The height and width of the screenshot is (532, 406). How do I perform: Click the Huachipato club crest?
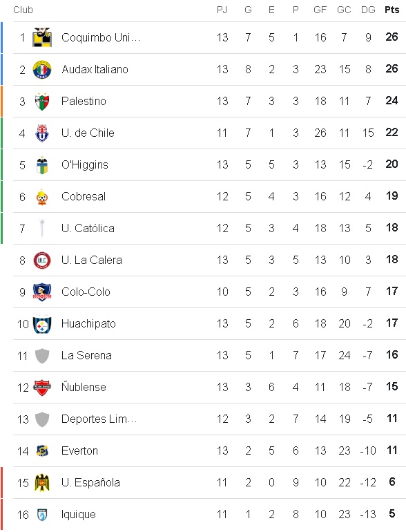pyautogui.click(x=42, y=324)
